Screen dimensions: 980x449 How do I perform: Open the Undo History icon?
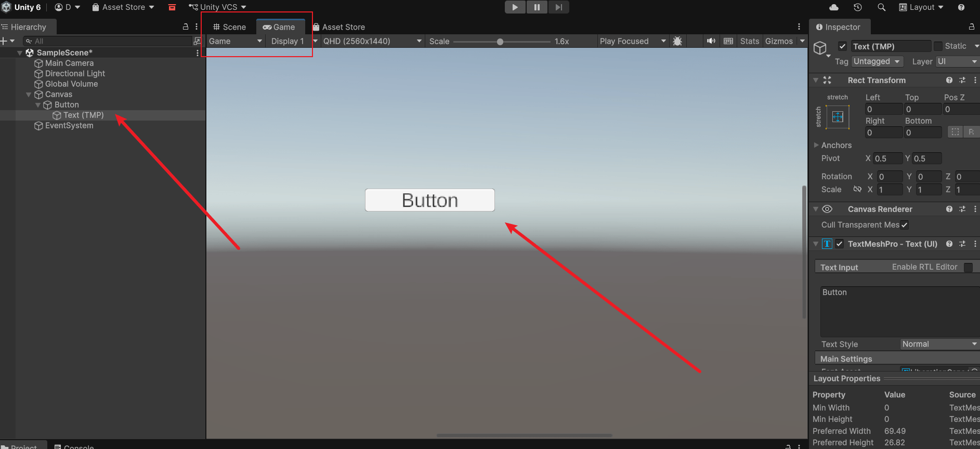pyautogui.click(x=858, y=7)
